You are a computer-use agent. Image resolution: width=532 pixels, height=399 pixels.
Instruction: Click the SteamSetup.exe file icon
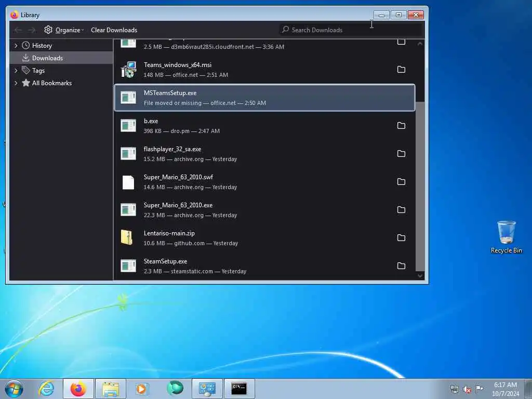(x=128, y=266)
